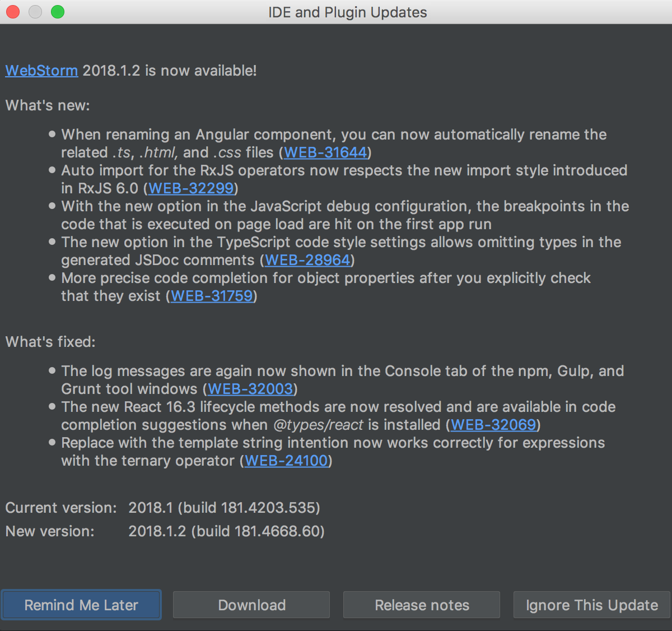Click the Remind Me Later button
The width and height of the screenshot is (672, 631).
click(81, 605)
